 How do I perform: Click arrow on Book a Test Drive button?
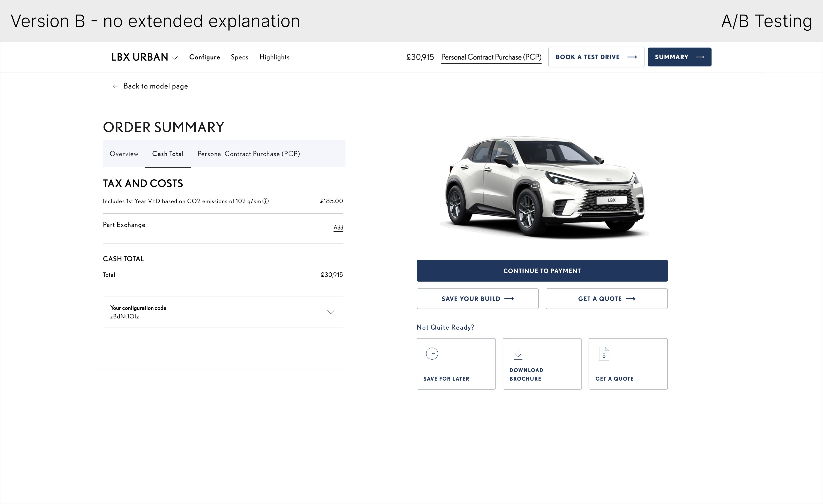[x=632, y=57]
